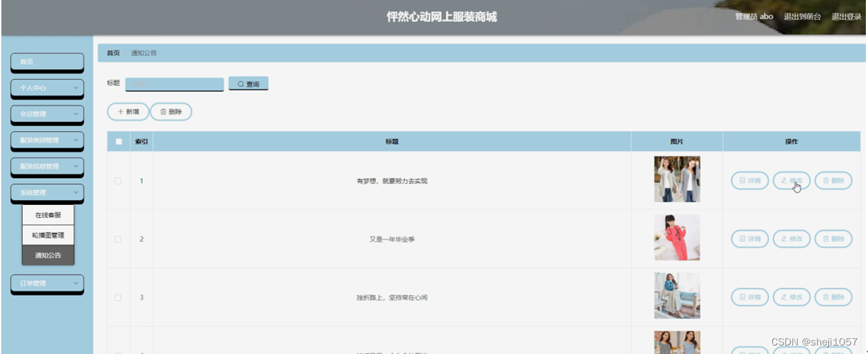Click the 索引 column header

click(141, 141)
